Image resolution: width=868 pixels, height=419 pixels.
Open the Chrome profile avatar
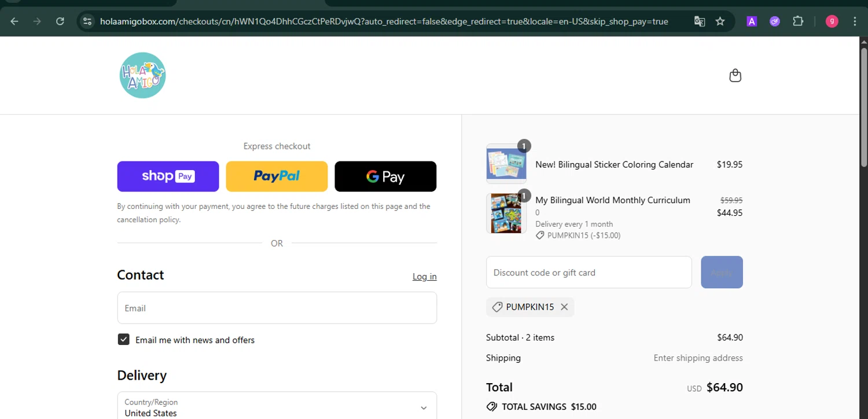(x=832, y=21)
